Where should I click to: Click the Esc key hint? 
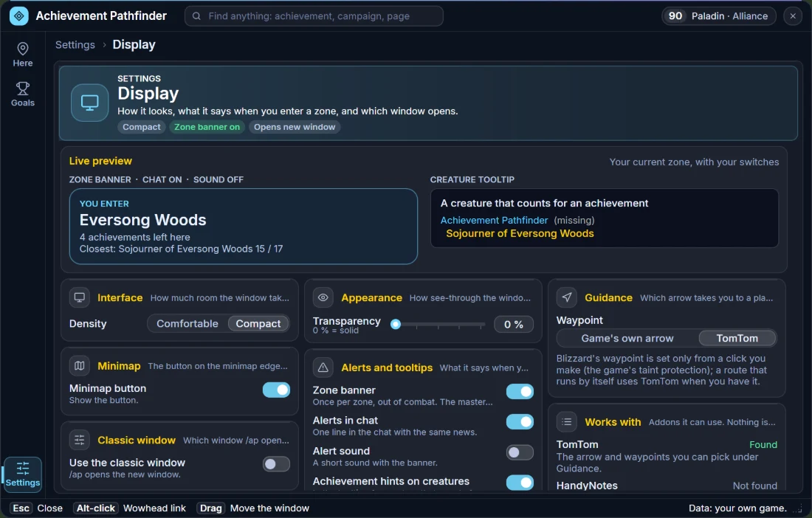point(21,508)
